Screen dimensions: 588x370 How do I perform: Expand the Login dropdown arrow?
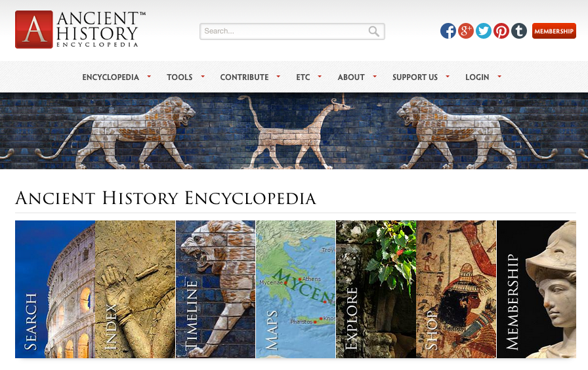tap(499, 77)
